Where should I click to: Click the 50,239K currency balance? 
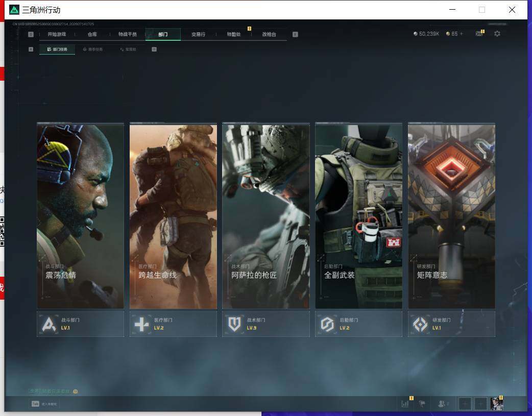coord(429,34)
